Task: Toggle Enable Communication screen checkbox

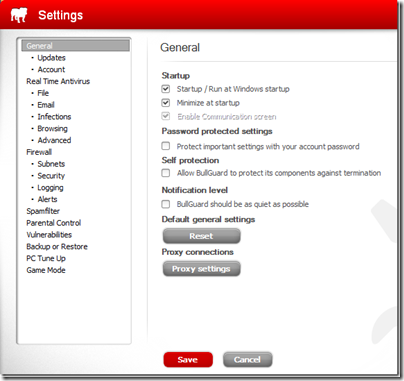Action: [x=166, y=116]
